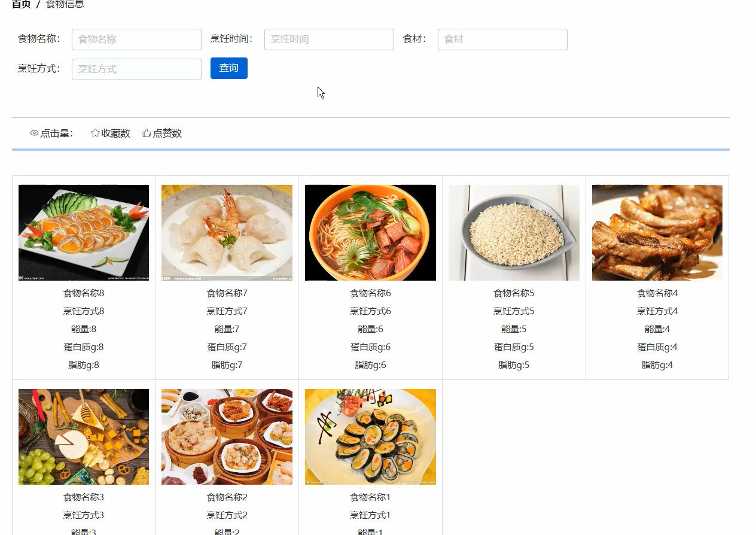Screen dimensions: 756x535
Task: Click the value 能量:5
Action: tap(514, 329)
